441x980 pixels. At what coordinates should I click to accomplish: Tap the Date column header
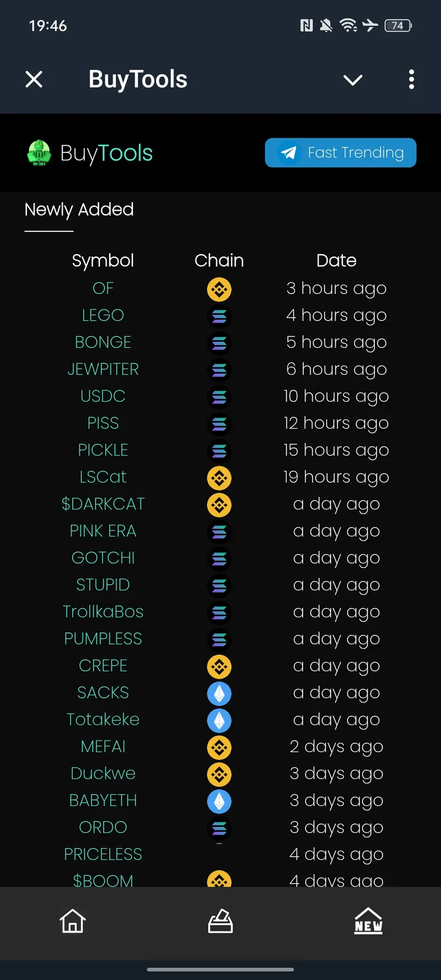pos(336,261)
